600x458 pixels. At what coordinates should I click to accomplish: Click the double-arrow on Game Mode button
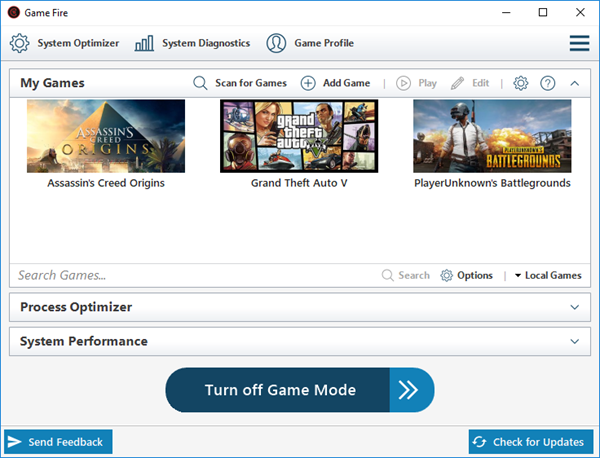(409, 390)
